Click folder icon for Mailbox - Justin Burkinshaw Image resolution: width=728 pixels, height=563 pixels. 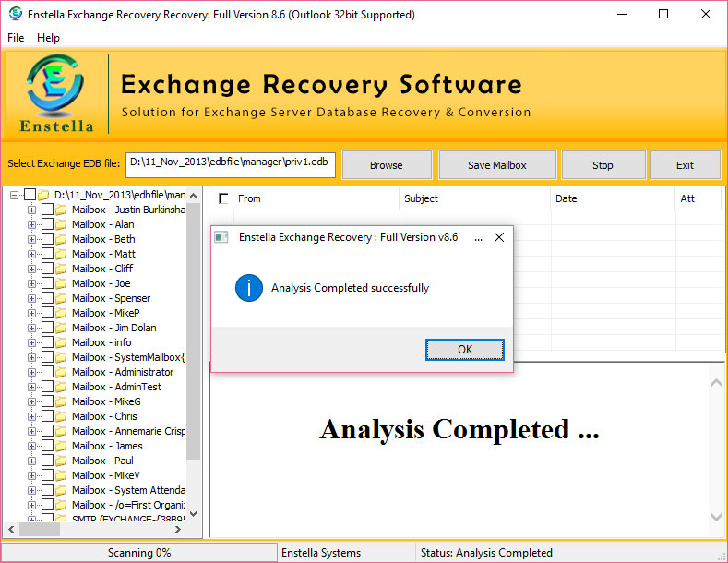click(x=61, y=210)
